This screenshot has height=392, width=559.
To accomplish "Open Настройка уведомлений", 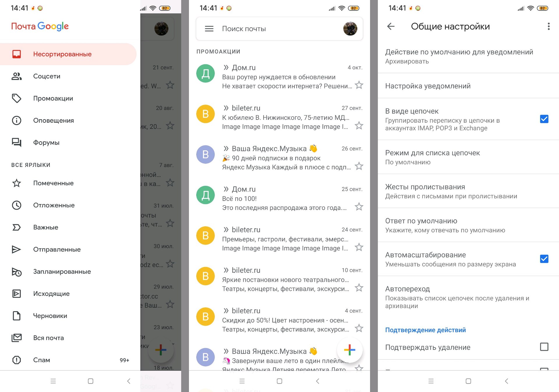I will pyautogui.click(x=468, y=86).
